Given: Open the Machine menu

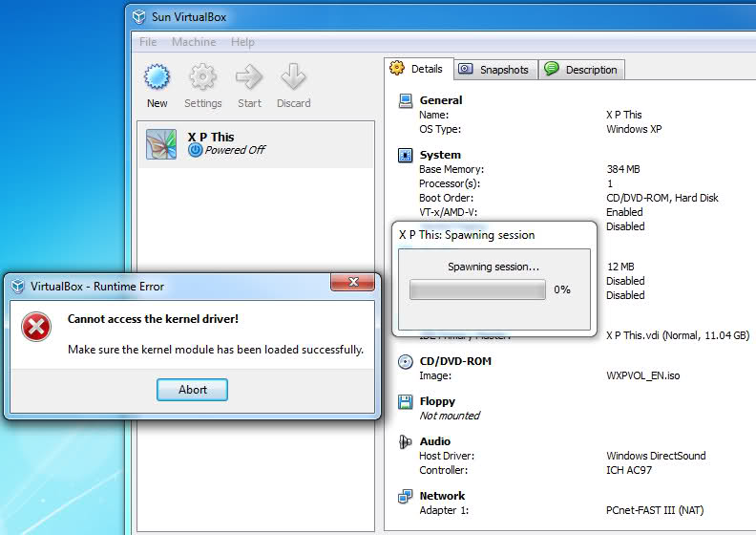Looking at the screenshot, I should [x=194, y=42].
